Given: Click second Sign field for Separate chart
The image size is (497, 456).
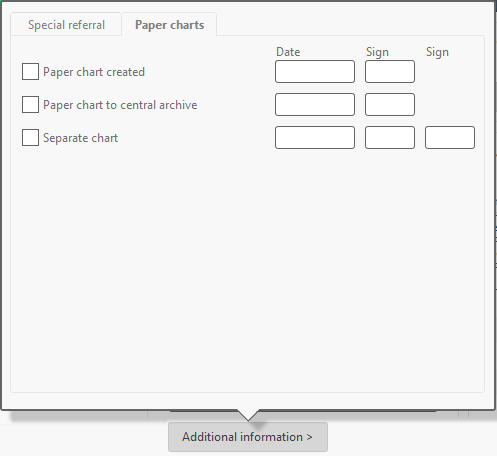Looking at the screenshot, I should pos(450,137).
